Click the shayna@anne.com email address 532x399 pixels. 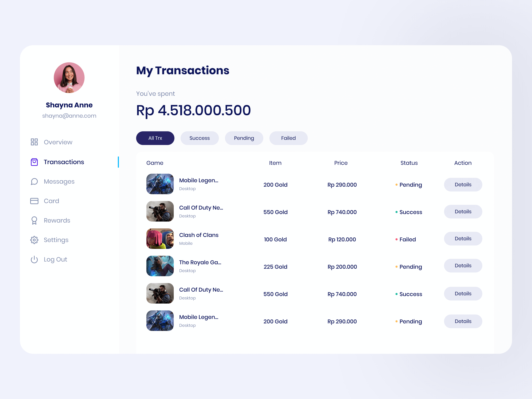69,116
